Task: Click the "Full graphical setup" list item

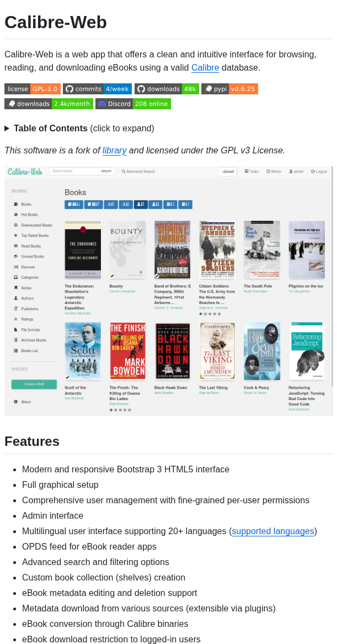Action: click(x=60, y=485)
